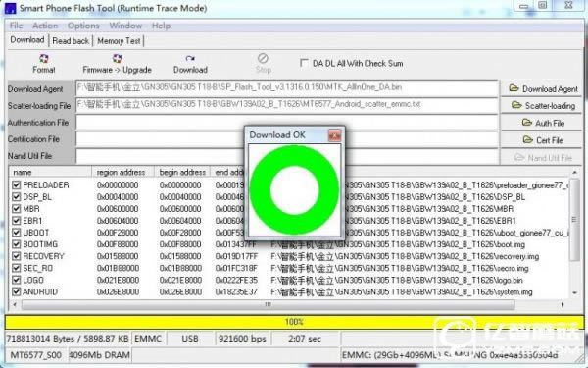
Task: Uncheck the LOGO partition
Action: tap(16, 280)
